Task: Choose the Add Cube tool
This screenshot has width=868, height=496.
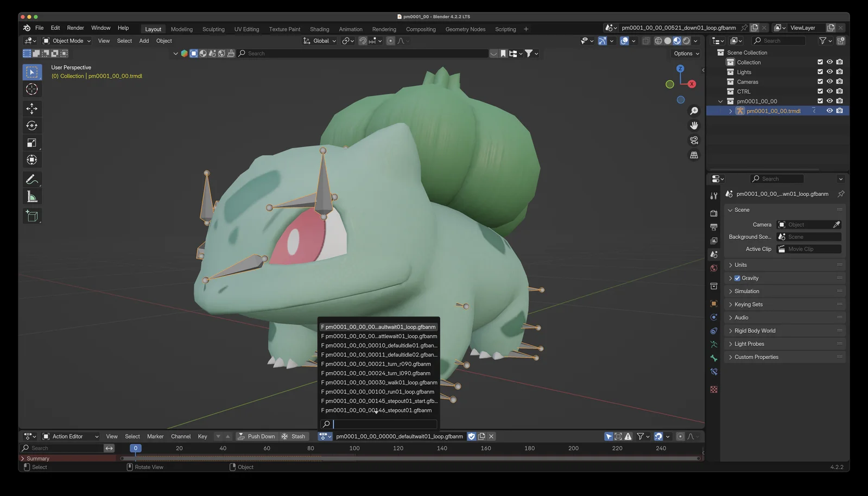Action: [31, 216]
